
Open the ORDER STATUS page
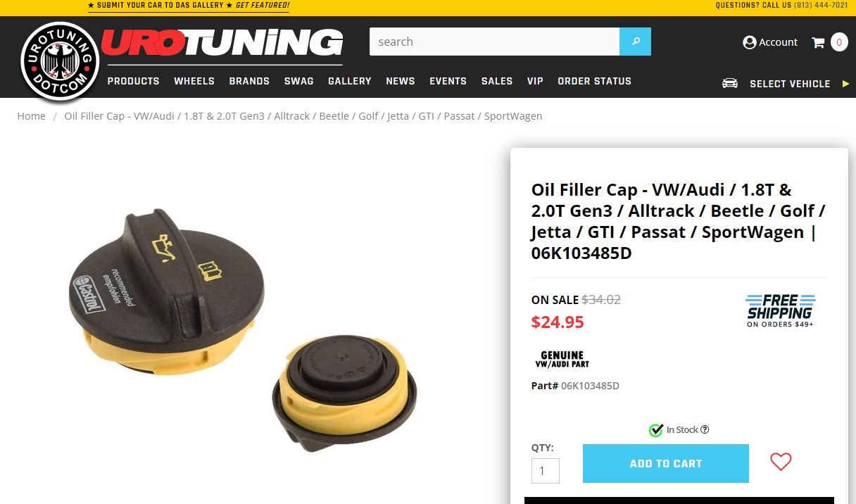(x=594, y=81)
